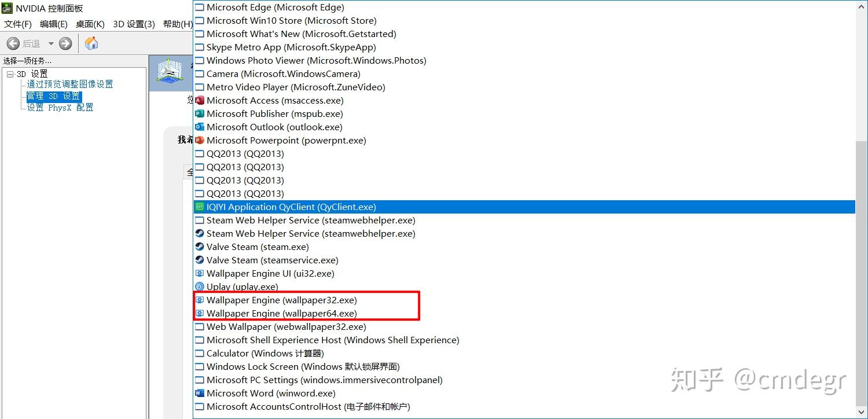
Task: Select Wallpaper Engine (wallpaper64.exe) text
Action: coord(282,314)
